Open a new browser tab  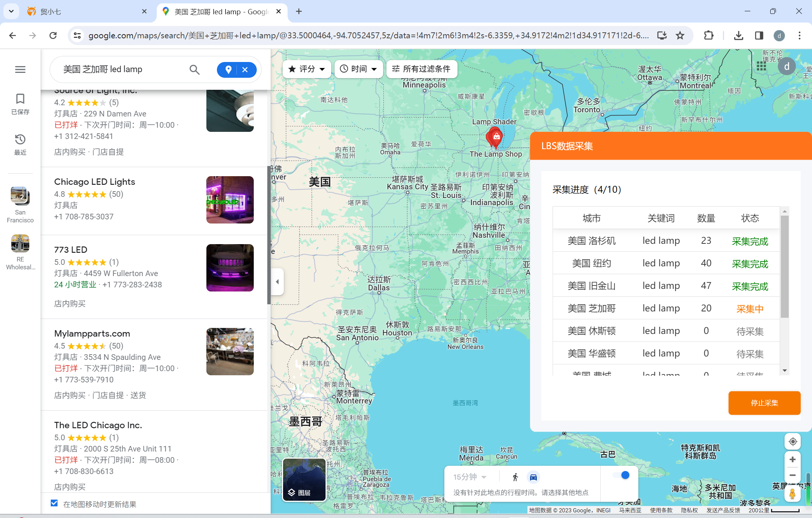pyautogui.click(x=299, y=12)
